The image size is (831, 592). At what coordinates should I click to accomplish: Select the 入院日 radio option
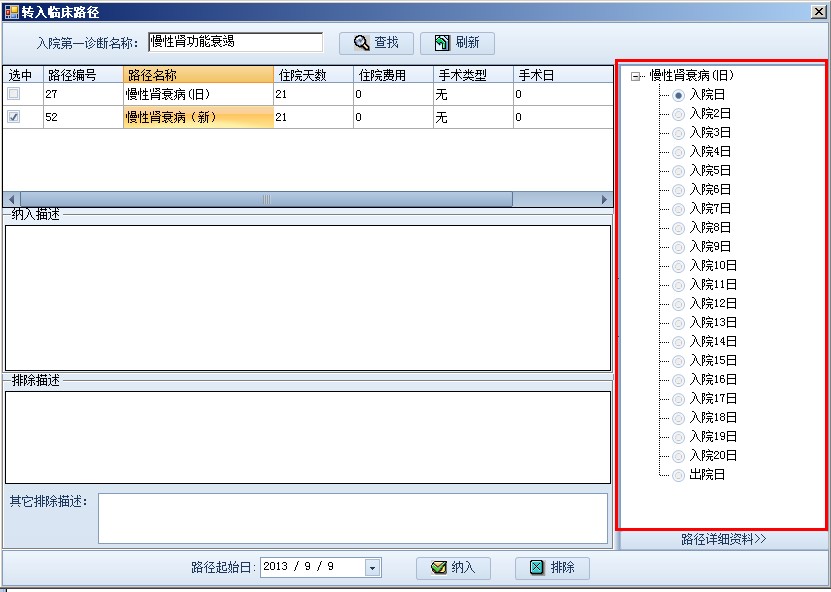[678, 96]
